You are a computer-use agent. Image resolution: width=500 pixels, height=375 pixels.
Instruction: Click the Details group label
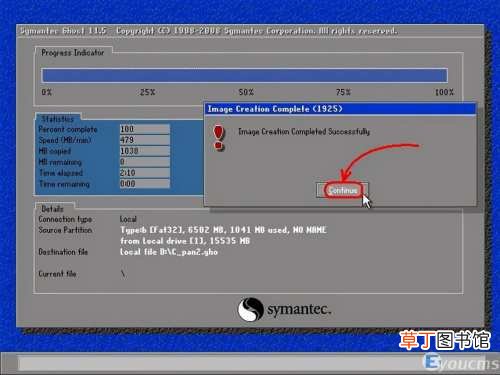coord(52,209)
